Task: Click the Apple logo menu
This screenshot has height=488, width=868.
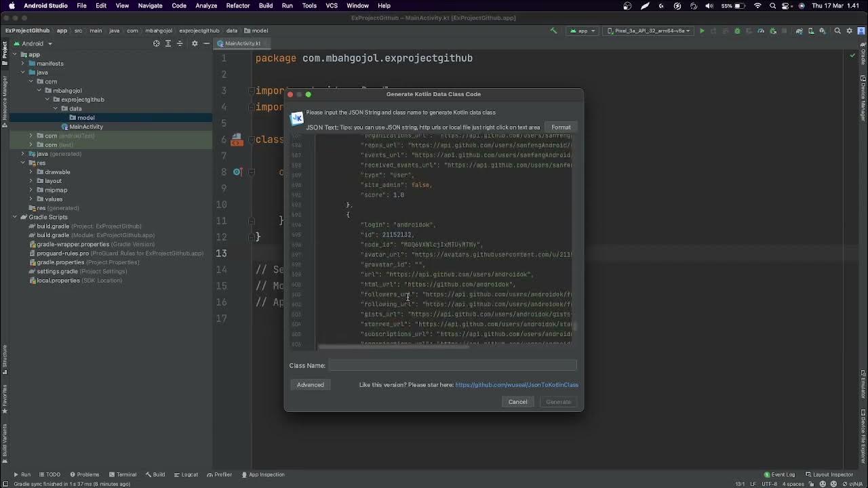Action: [12, 5]
